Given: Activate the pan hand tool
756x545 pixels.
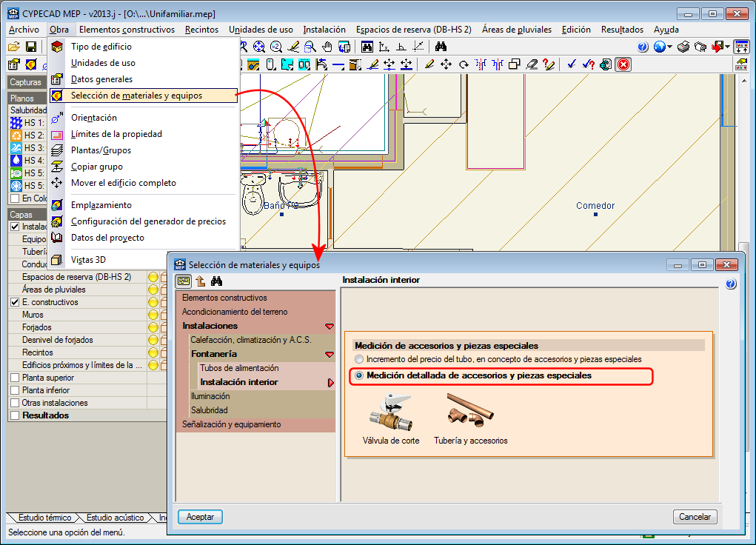Looking at the screenshot, I should (x=327, y=47).
